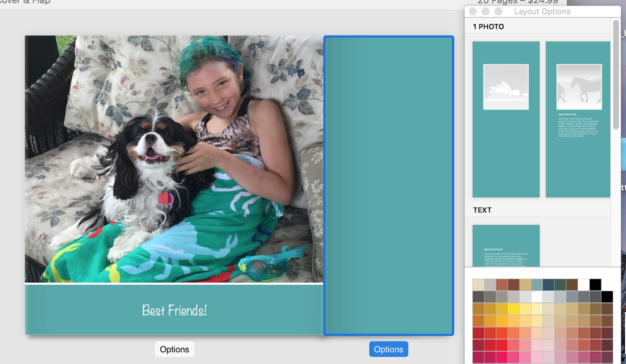This screenshot has width=626, height=364.
Task: Pick the dark green color swatch
Action: (x=559, y=284)
